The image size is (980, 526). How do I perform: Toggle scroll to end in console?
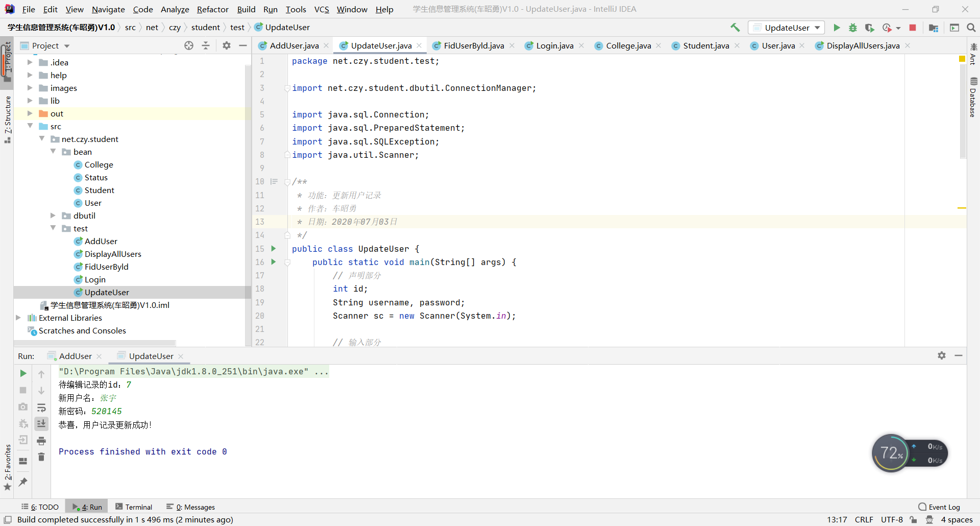point(41,423)
